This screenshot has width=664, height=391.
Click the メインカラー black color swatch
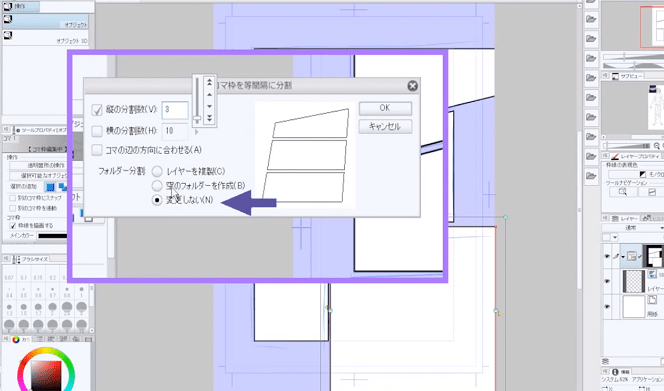point(52,236)
